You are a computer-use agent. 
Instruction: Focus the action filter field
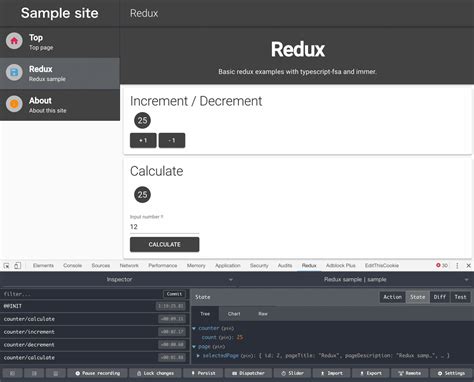[82, 294]
